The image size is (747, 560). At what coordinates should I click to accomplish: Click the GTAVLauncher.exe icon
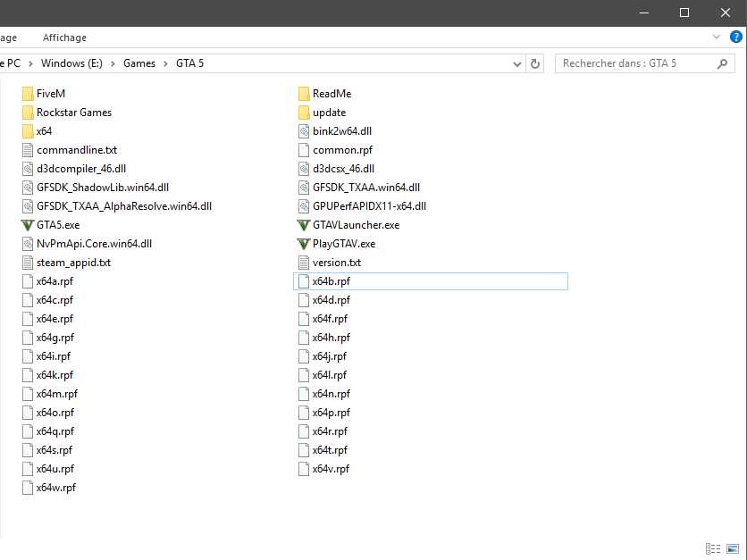[304, 225]
